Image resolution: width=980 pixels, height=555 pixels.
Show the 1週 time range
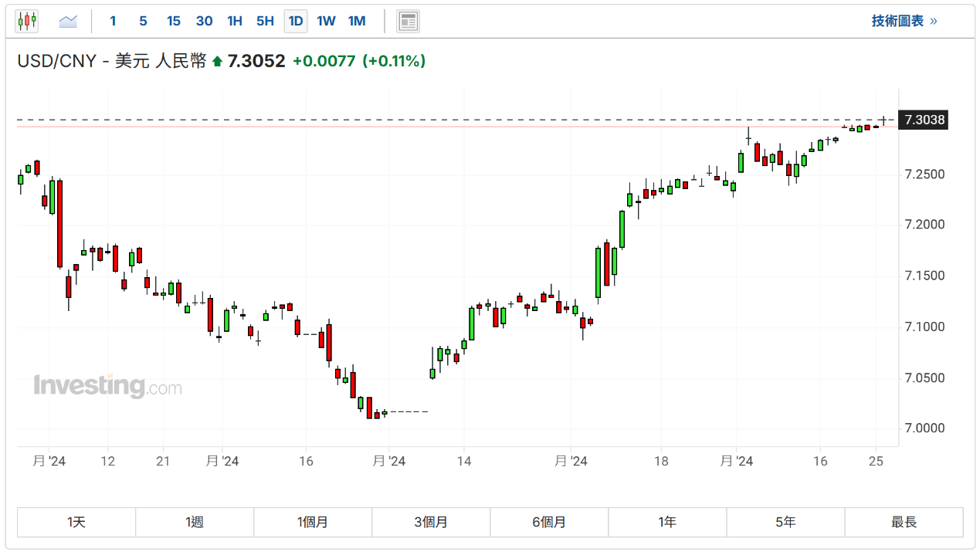pos(195,523)
